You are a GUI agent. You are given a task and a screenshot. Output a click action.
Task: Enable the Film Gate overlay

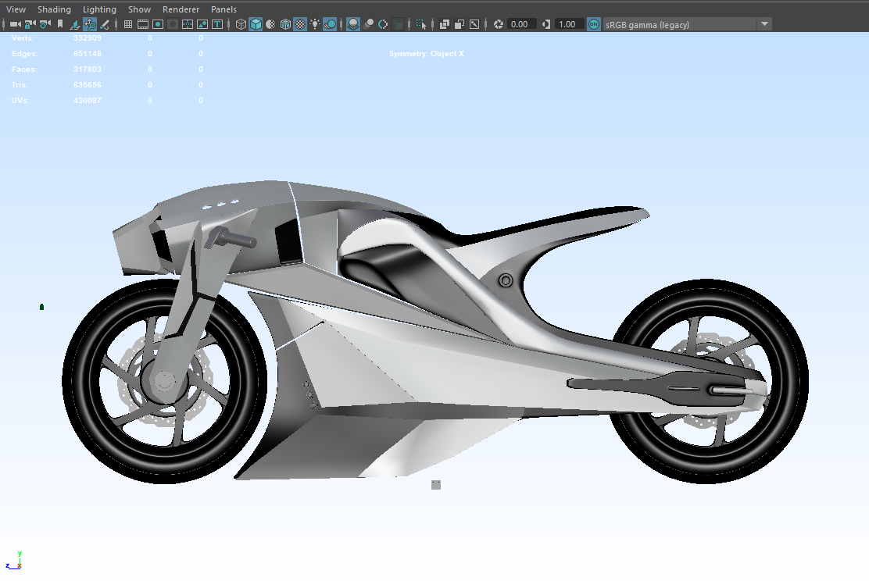144,24
